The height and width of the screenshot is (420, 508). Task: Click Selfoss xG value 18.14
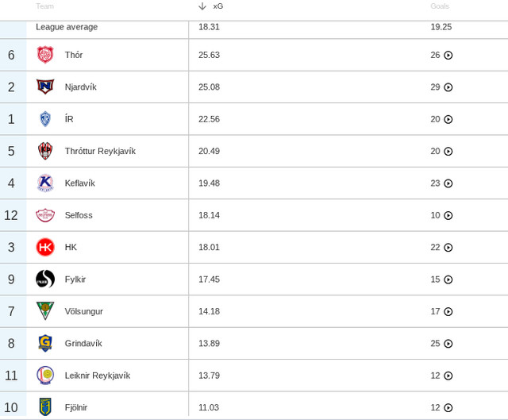tap(209, 215)
